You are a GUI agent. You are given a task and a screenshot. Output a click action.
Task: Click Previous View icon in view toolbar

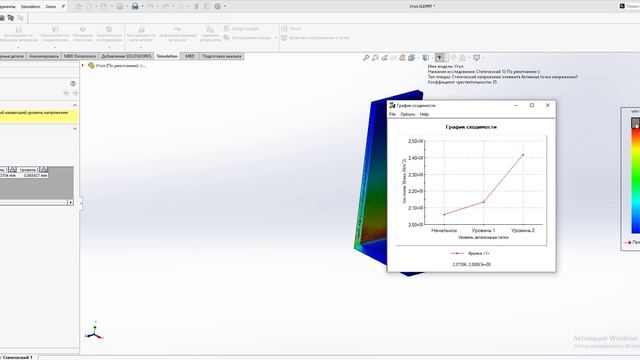click(384, 58)
